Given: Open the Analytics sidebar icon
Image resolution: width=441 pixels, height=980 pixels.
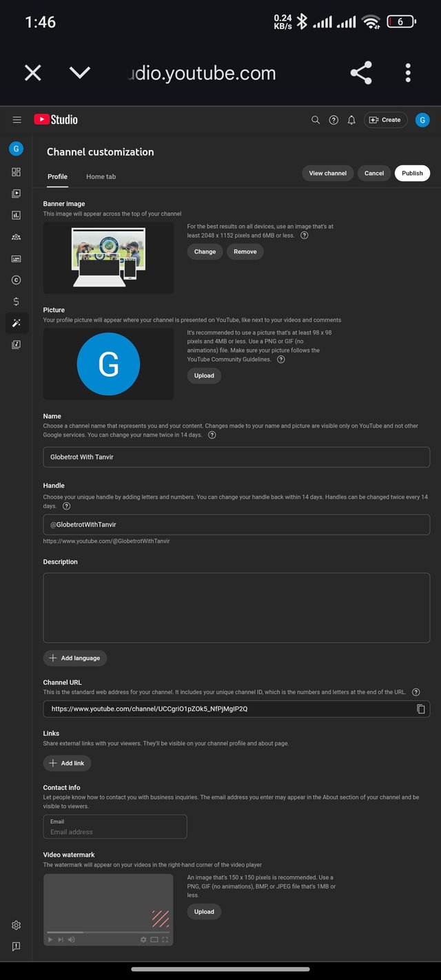Looking at the screenshot, I should 16,215.
